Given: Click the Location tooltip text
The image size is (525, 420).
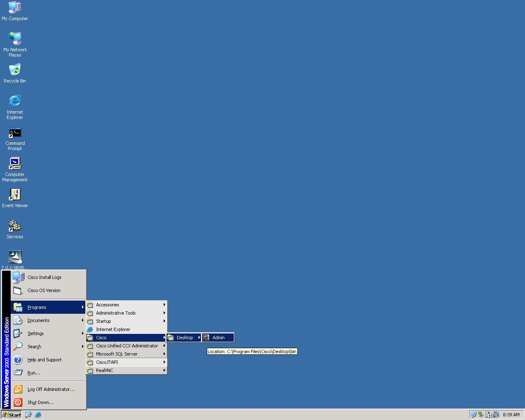Looking at the screenshot, I should 252,352.
